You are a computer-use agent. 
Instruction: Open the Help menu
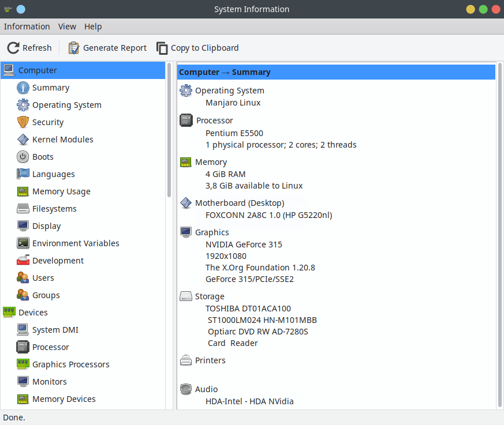coord(93,27)
